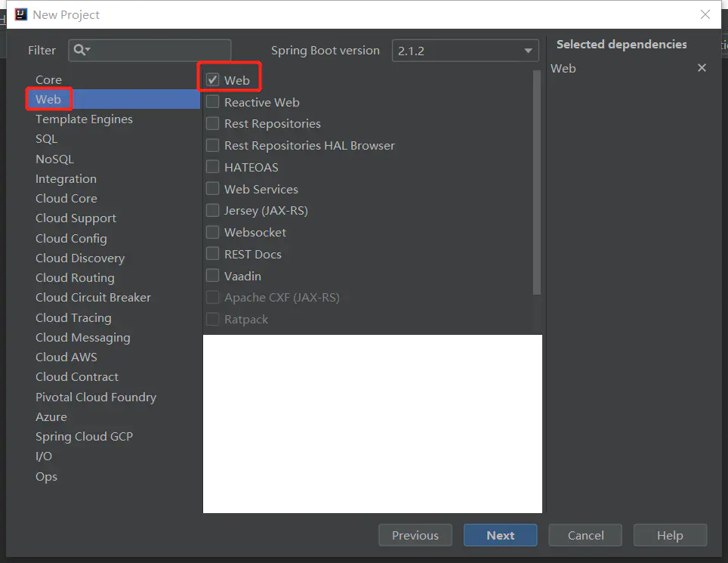Select Web category in list

click(113, 100)
